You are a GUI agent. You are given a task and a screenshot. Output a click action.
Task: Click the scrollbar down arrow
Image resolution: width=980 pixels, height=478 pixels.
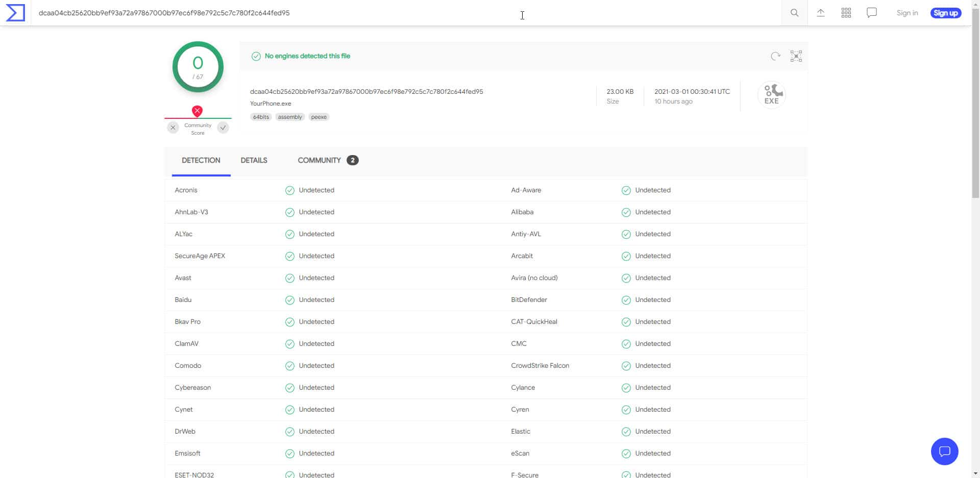[975, 473]
